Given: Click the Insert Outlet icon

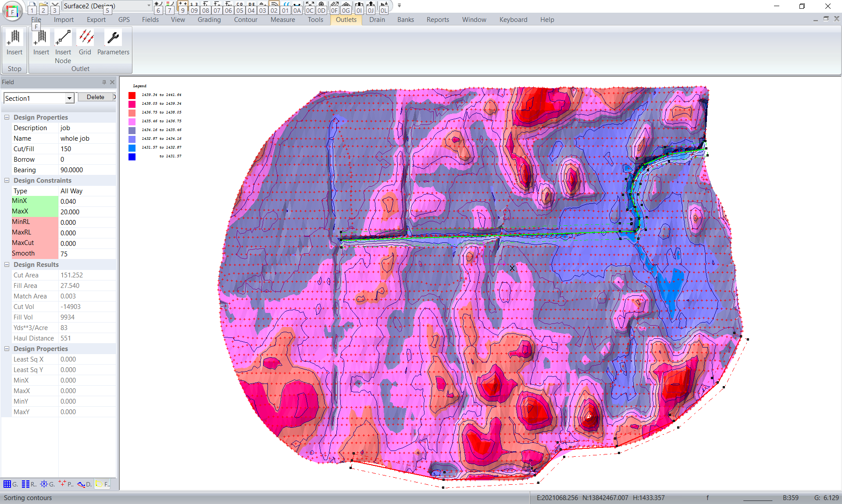Looking at the screenshot, I should [x=41, y=38].
